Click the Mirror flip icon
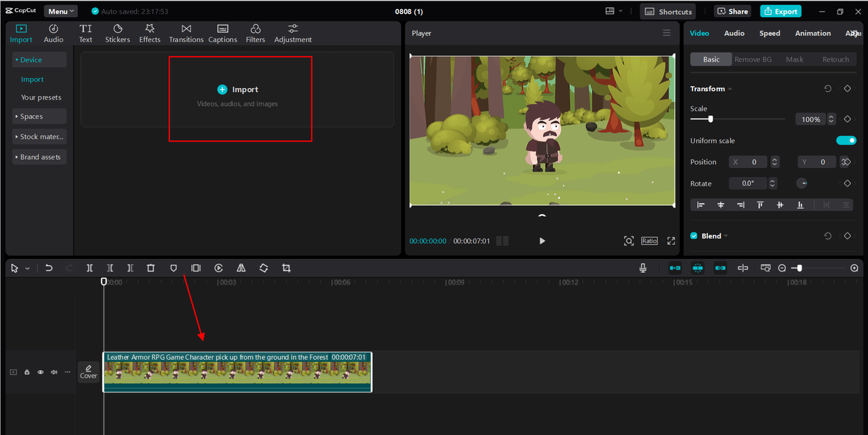Viewport: 868px width, 435px height. [241, 268]
